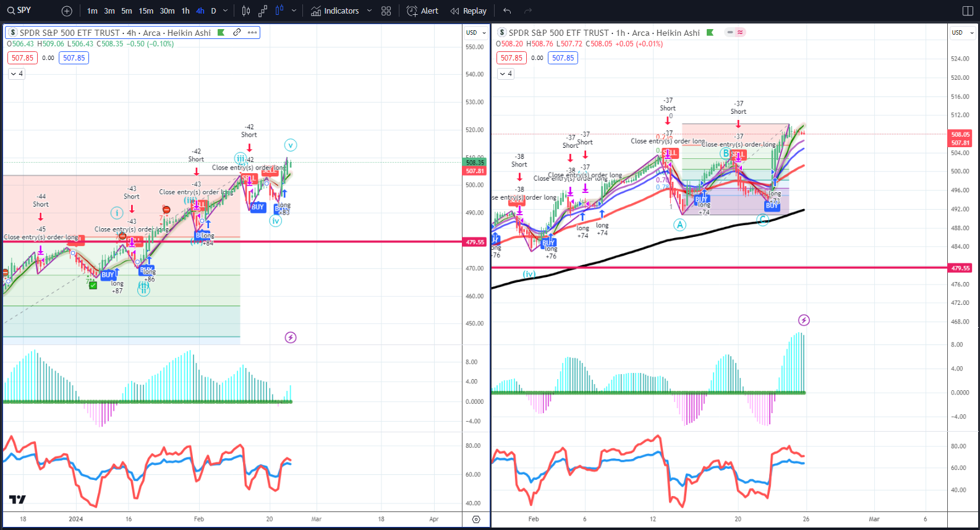Click the TradingView logo on 4h chart

pyautogui.click(x=17, y=500)
